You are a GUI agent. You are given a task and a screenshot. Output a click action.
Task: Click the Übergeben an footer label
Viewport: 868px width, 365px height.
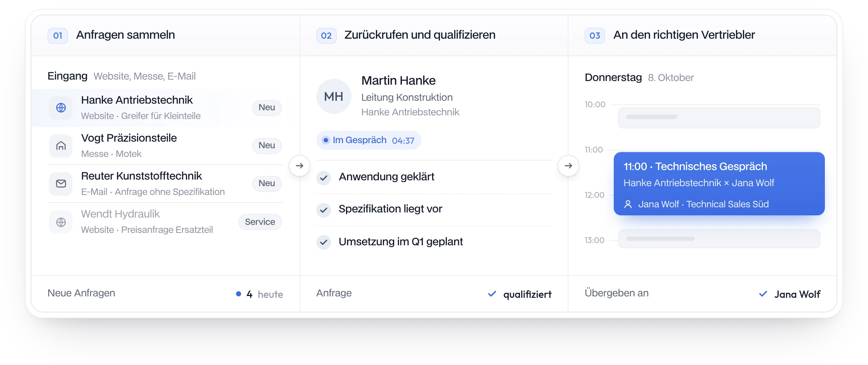(x=616, y=293)
